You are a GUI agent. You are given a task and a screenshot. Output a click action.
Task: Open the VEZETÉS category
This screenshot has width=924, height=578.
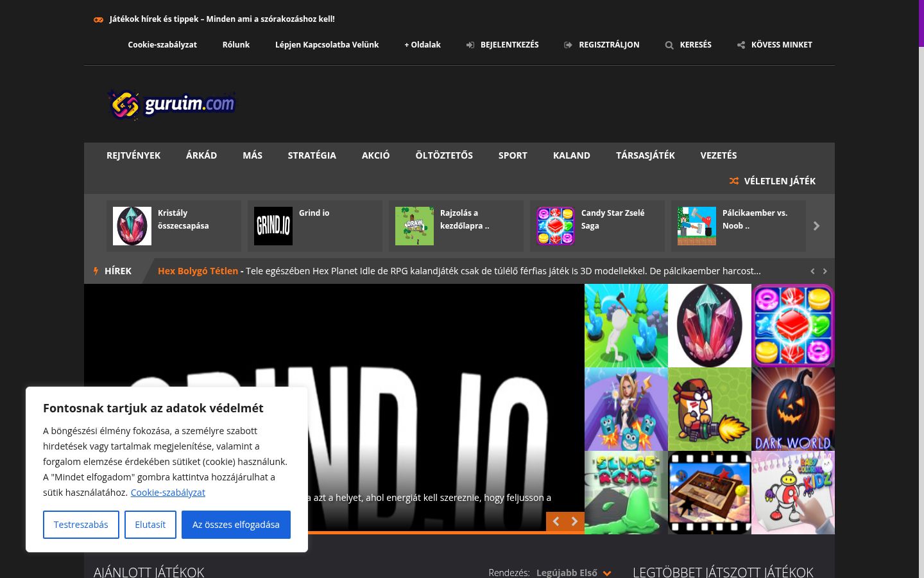point(719,155)
